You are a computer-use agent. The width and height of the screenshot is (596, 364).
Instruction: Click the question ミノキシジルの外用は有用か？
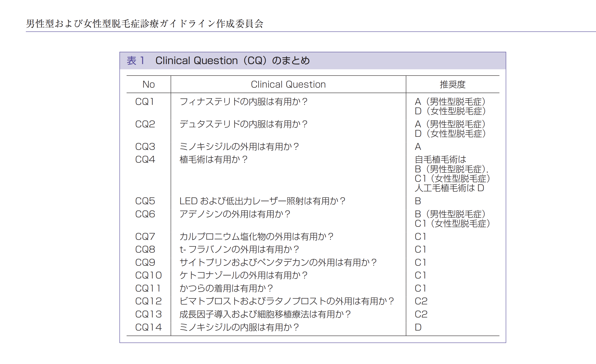(x=239, y=147)
